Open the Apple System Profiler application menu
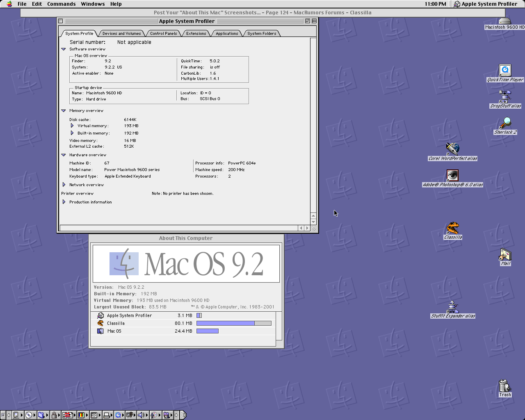 pos(485,4)
